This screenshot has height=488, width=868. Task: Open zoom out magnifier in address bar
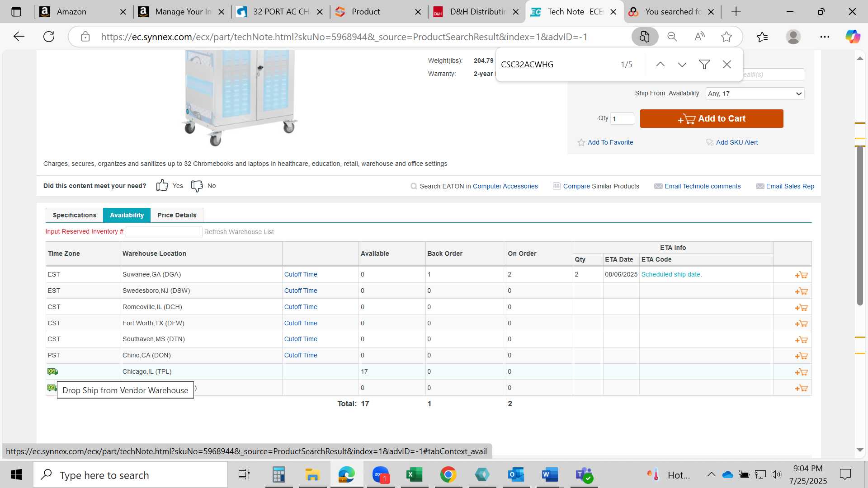coord(672,37)
